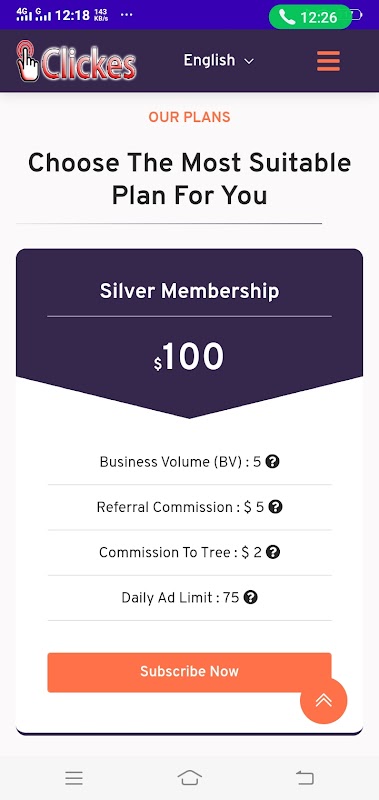Tap the OUR PLANS heading
The width and height of the screenshot is (379, 800).
click(189, 117)
